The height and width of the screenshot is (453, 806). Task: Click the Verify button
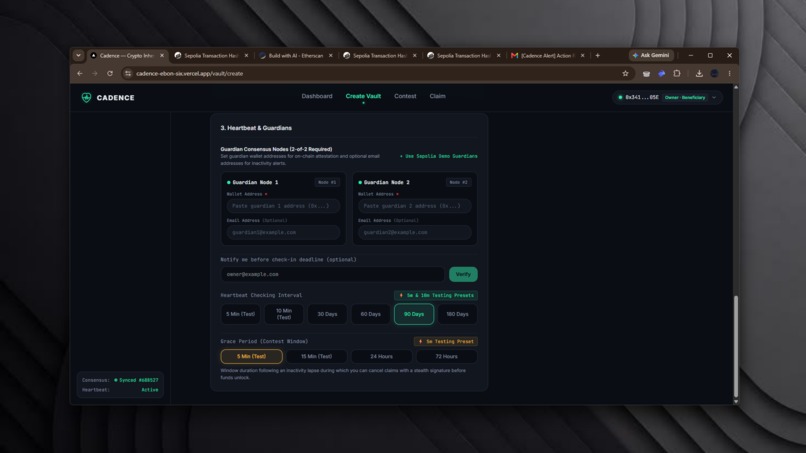click(463, 274)
